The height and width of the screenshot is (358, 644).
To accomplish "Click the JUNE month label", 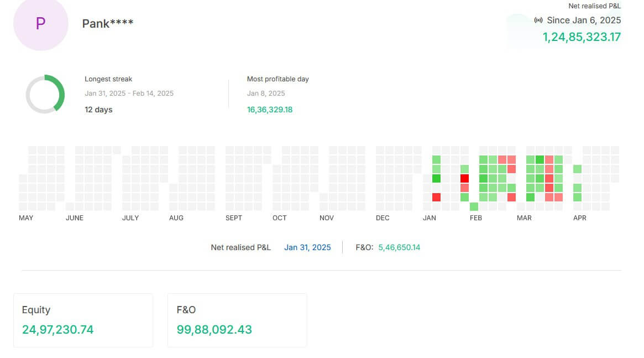I will (x=74, y=218).
